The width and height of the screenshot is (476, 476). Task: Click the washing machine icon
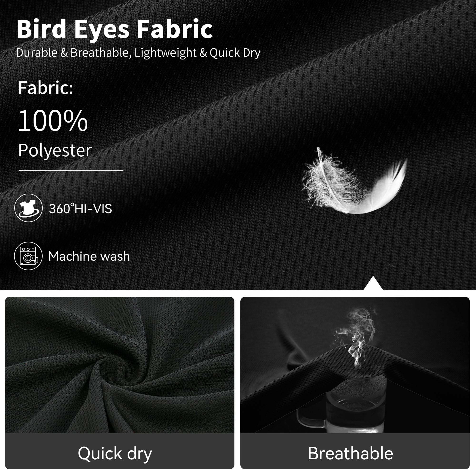tap(28, 256)
